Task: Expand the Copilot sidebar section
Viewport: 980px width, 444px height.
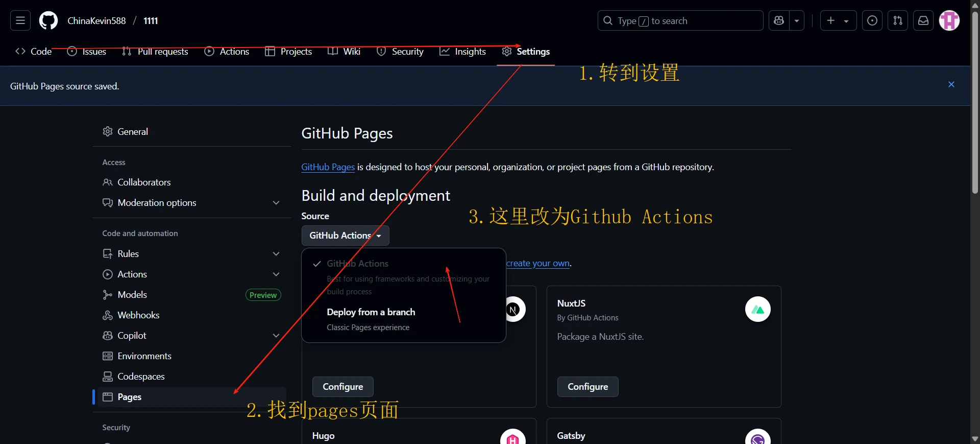Action: coord(276,336)
